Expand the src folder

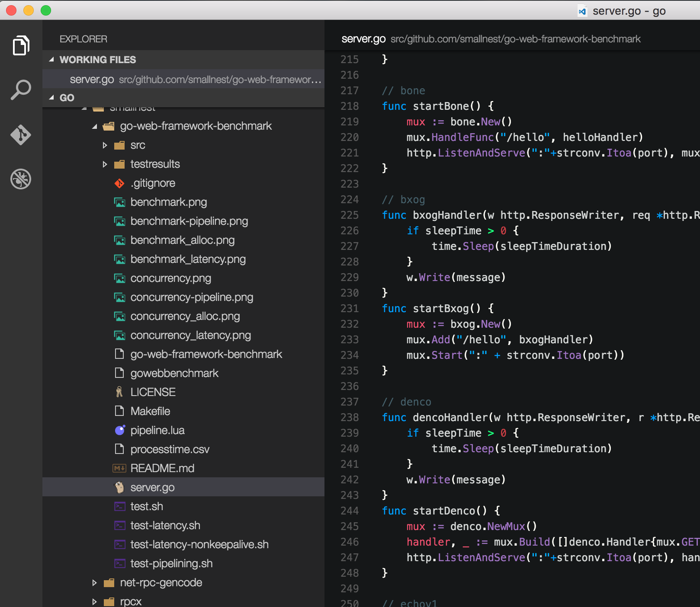click(x=105, y=145)
